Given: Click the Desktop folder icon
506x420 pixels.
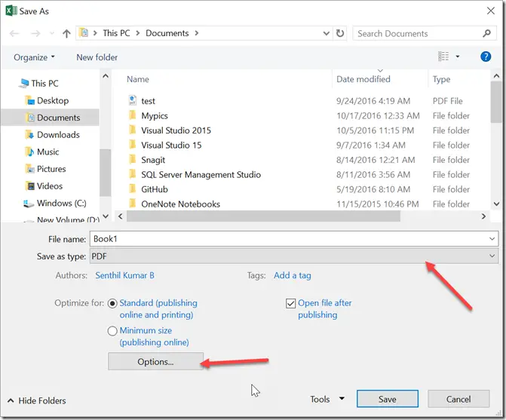Looking at the screenshot, I should pos(29,100).
